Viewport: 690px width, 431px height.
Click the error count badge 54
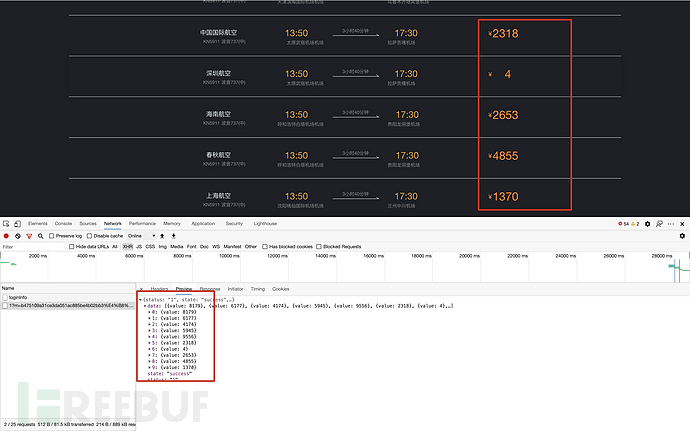click(624, 224)
